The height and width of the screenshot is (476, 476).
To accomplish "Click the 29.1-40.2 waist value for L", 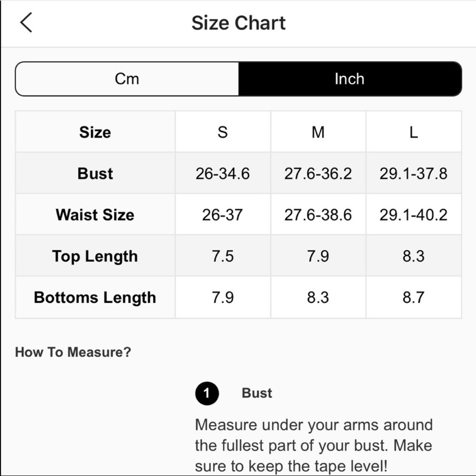I will [414, 214].
